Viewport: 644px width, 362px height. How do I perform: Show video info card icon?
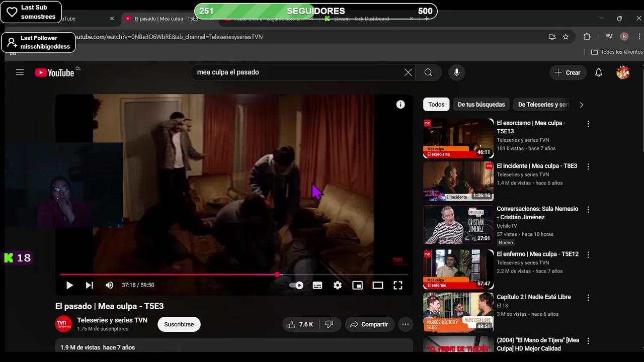[x=400, y=105]
